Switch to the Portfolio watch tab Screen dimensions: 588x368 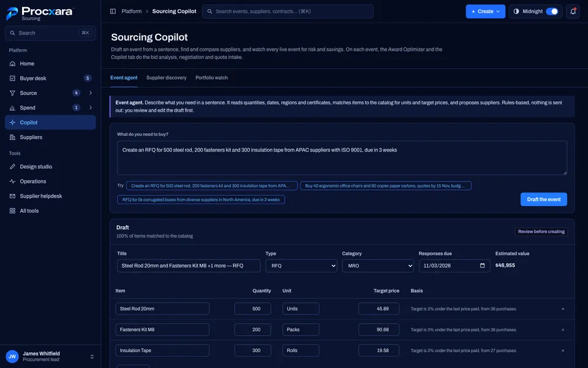(211, 78)
